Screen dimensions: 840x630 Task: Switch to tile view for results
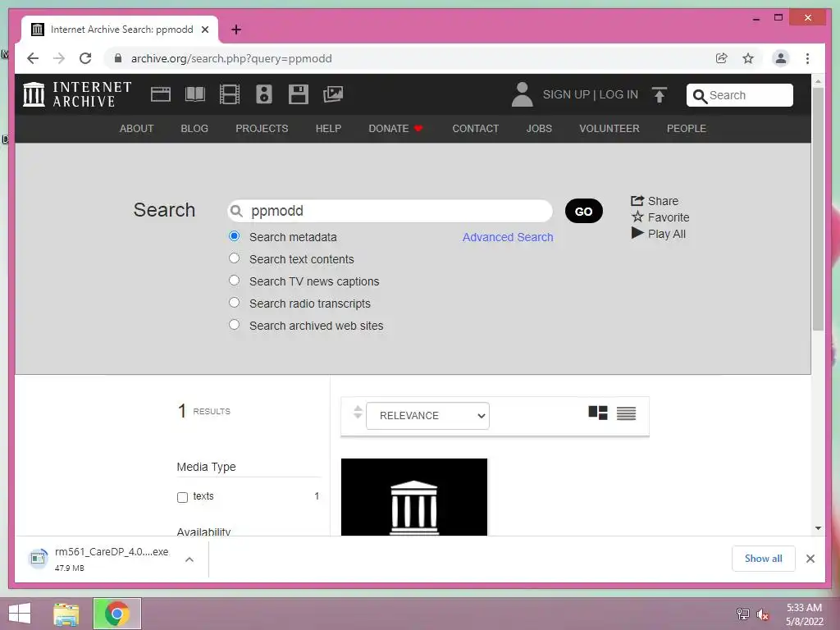598,413
